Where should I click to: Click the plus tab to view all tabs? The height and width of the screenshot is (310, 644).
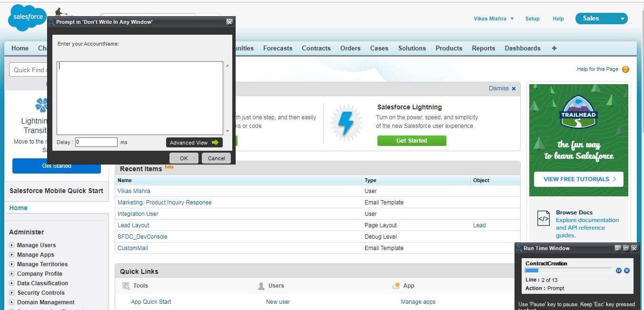coord(554,48)
